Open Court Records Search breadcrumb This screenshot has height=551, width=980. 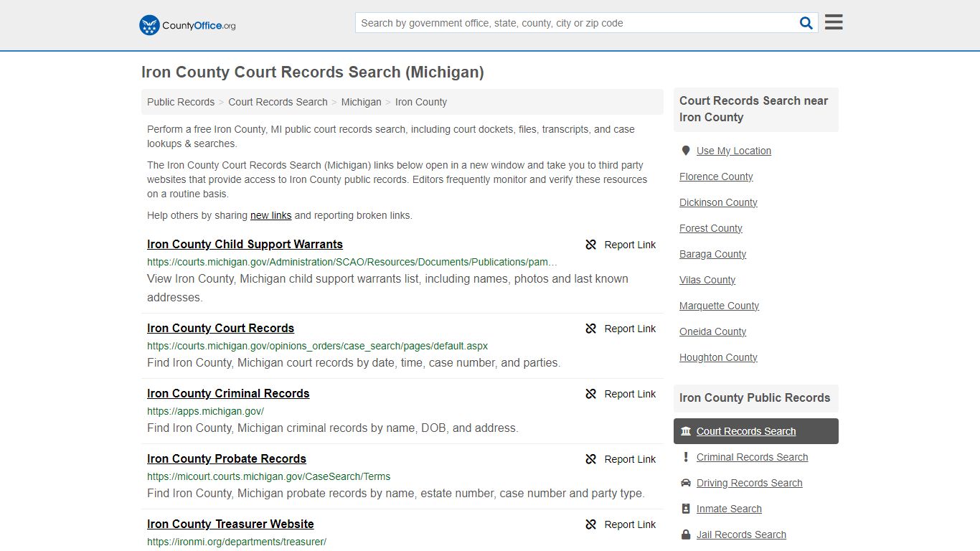point(278,102)
